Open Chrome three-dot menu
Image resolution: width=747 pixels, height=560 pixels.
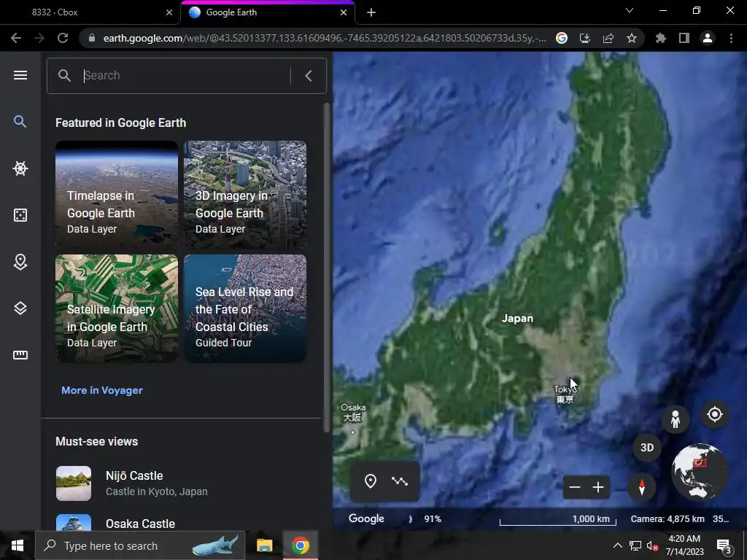click(731, 38)
